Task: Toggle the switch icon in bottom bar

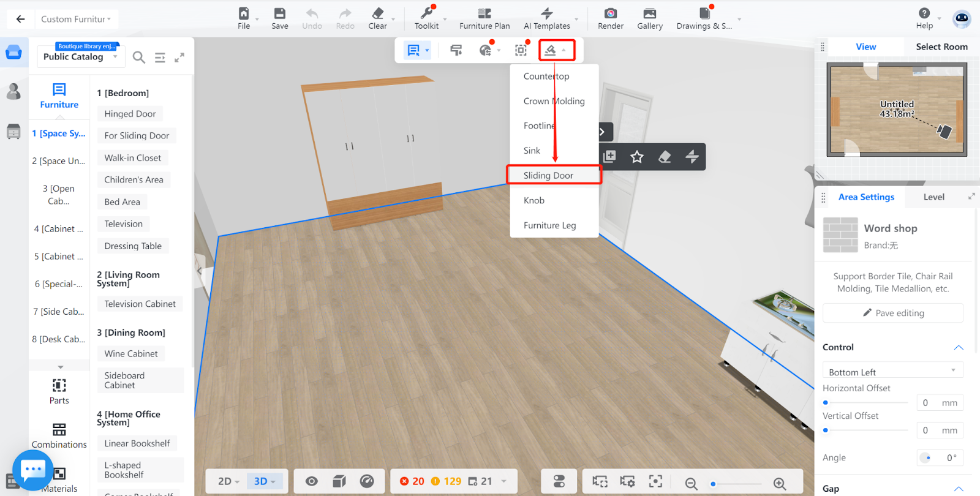Action: [x=559, y=481]
